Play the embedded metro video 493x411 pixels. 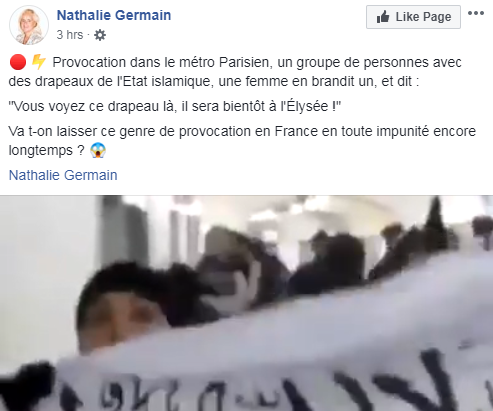[246, 303]
